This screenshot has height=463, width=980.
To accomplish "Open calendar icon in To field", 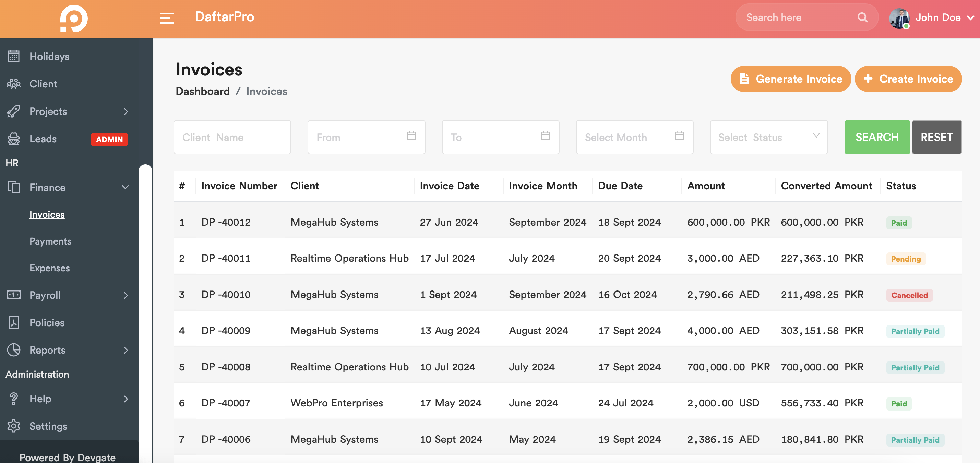I will (545, 136).
